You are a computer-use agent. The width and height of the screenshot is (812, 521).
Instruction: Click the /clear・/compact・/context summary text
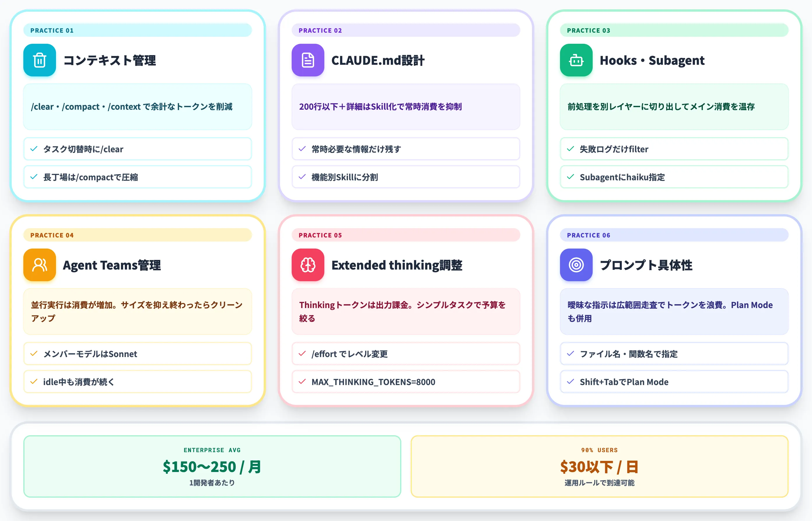point(132,106)
